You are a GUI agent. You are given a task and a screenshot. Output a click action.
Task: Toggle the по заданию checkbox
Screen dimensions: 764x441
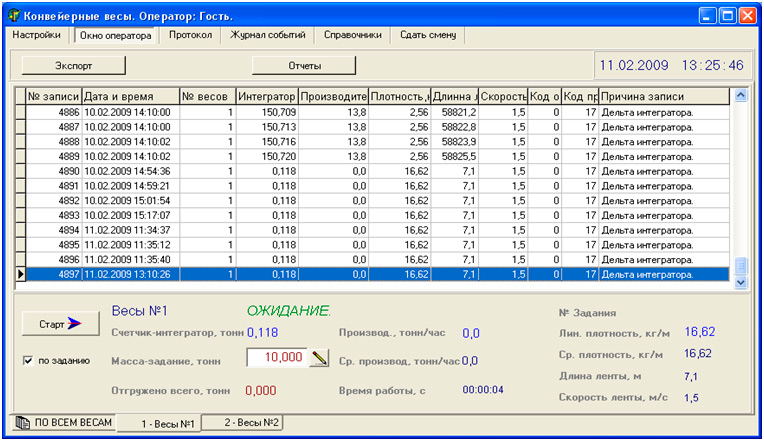28,360
